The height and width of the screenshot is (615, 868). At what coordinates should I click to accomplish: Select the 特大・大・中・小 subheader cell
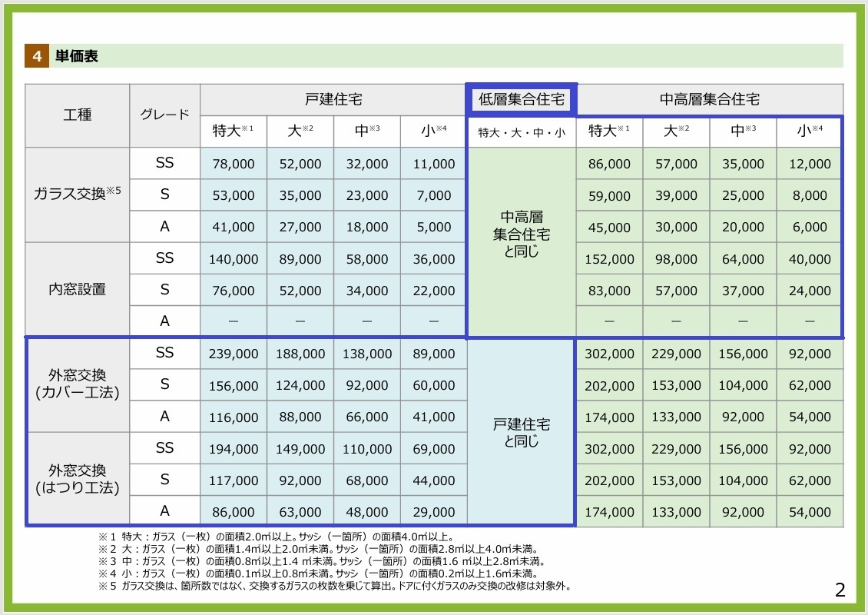click(522, 132)
